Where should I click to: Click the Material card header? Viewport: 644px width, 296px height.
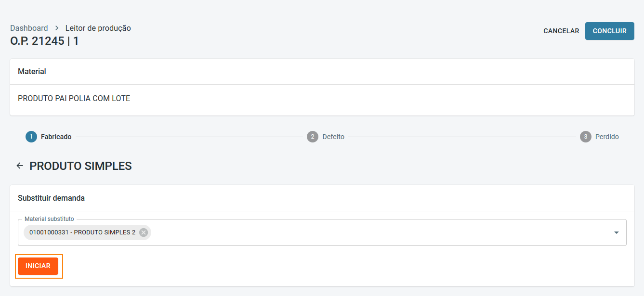(x=32, y=72)
